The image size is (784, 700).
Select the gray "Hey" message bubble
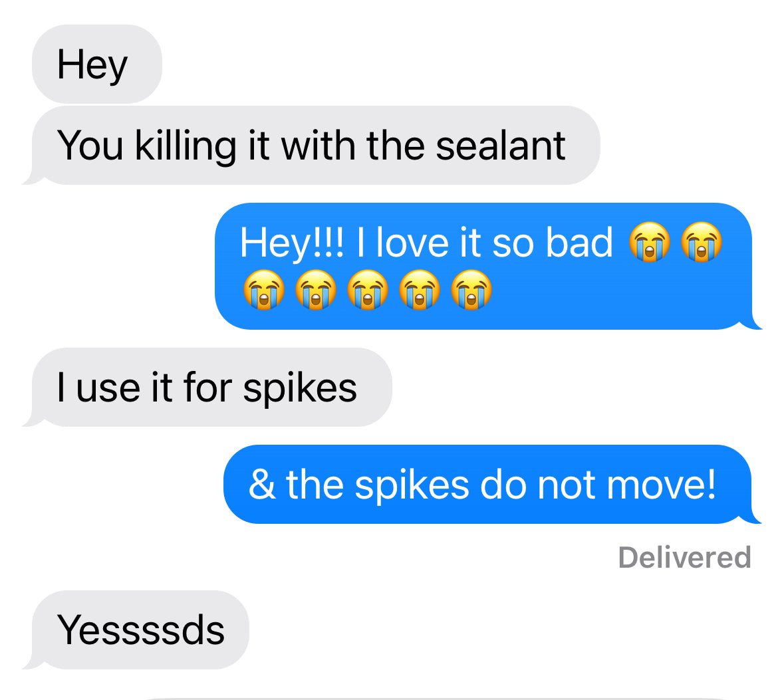(96, 64)
